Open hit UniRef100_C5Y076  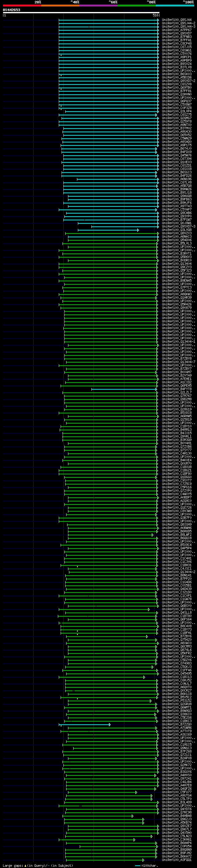176,54
